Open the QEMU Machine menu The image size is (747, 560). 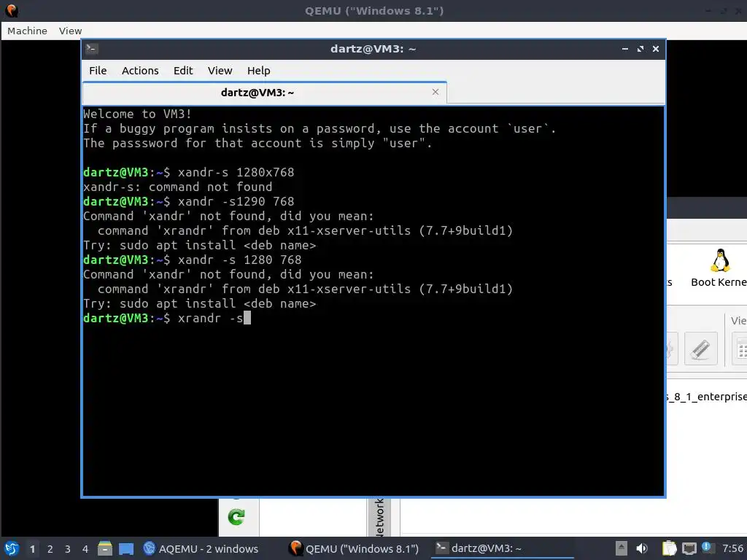point(27,31)
